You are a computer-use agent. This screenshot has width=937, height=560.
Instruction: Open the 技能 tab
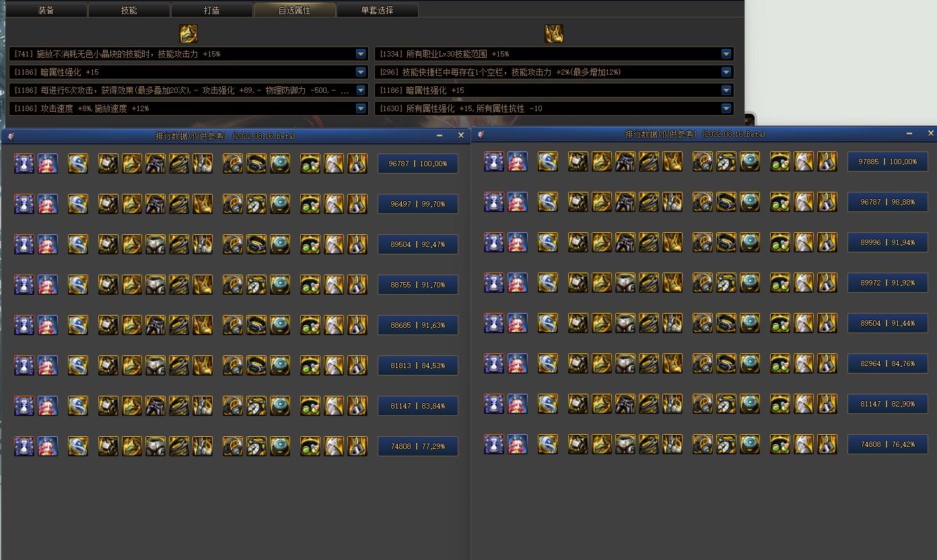tap(129, 10)
